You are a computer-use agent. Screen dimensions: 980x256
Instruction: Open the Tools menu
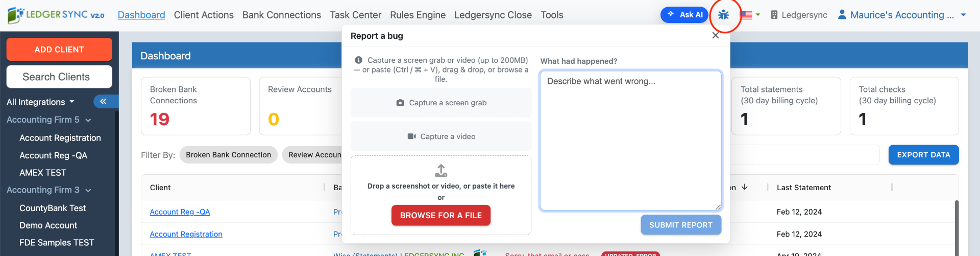click(x=552, y=15)
